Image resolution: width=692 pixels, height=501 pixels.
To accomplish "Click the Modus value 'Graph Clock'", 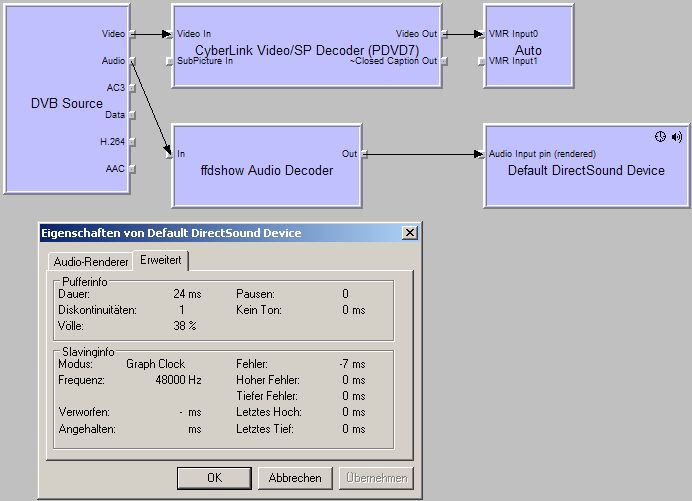I will [155, 364].
